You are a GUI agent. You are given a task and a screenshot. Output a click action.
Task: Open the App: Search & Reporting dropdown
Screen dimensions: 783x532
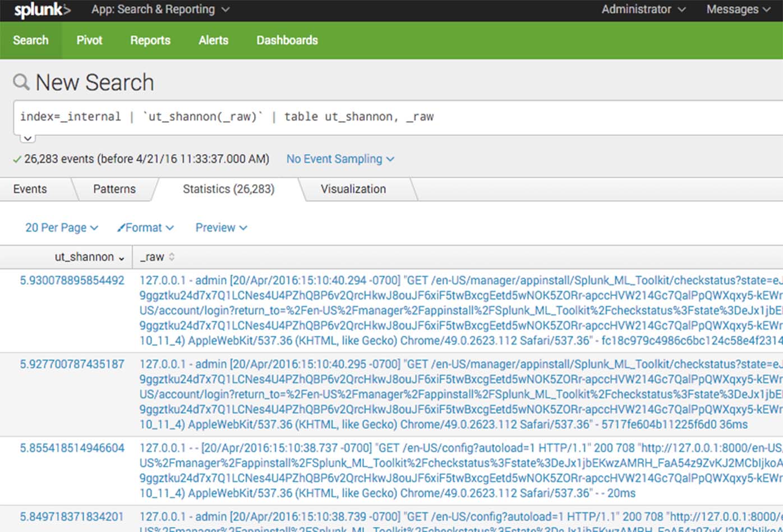click(160, 10)
